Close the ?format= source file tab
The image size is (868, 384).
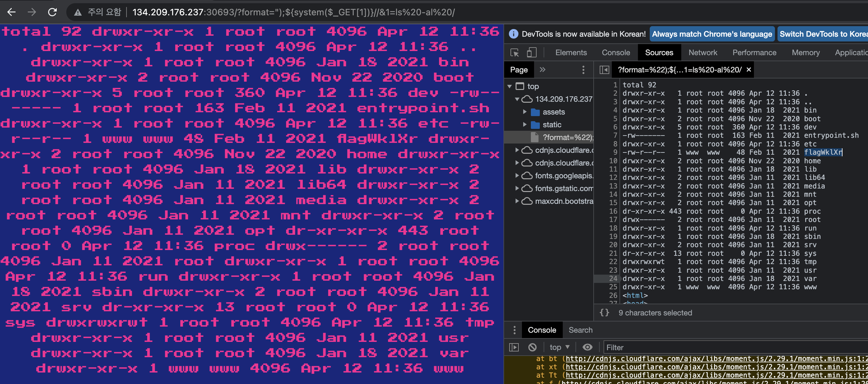749,70
